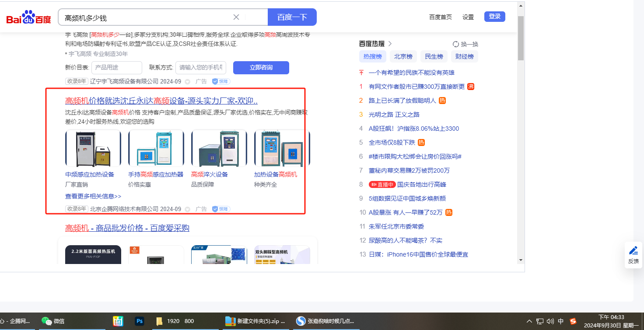Open hot search 朱军任北京市委常委

[396, 226]
